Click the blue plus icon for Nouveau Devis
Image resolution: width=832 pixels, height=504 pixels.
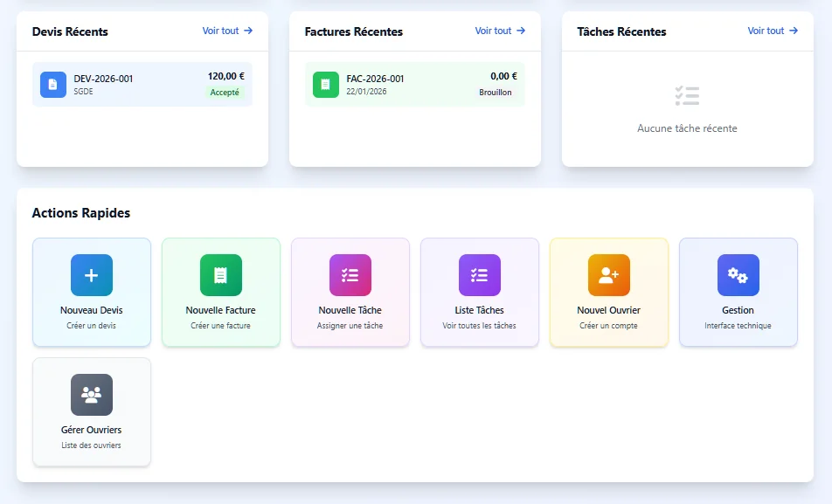pos(91,275)
